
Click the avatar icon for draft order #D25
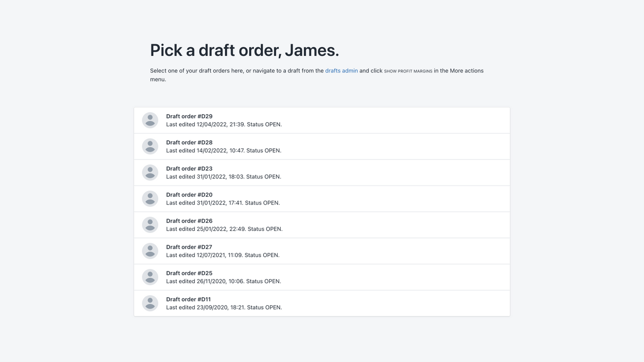150,277
